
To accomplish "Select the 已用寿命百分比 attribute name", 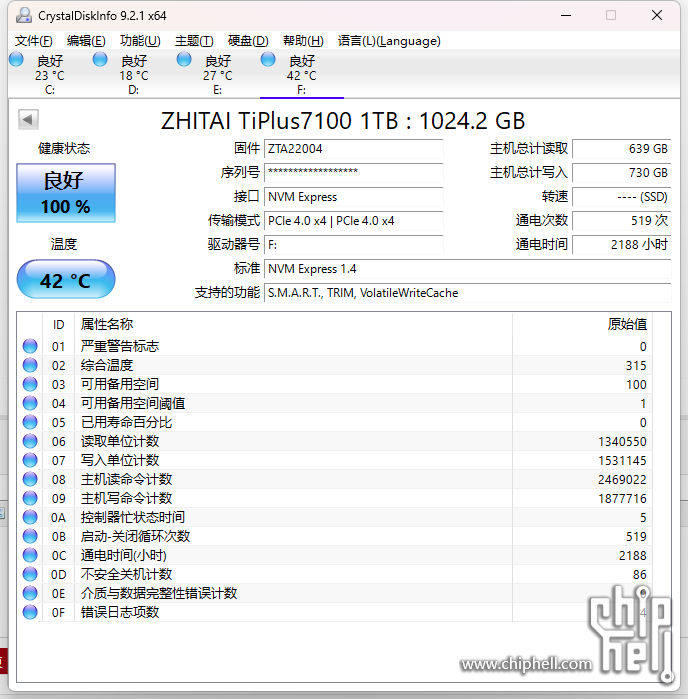I will point(126,422).
